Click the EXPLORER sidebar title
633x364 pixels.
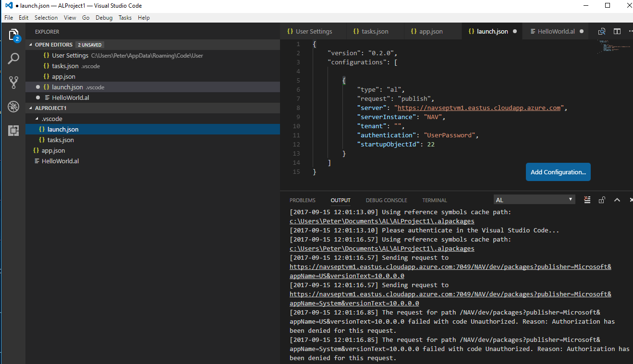tap(47, 32)
